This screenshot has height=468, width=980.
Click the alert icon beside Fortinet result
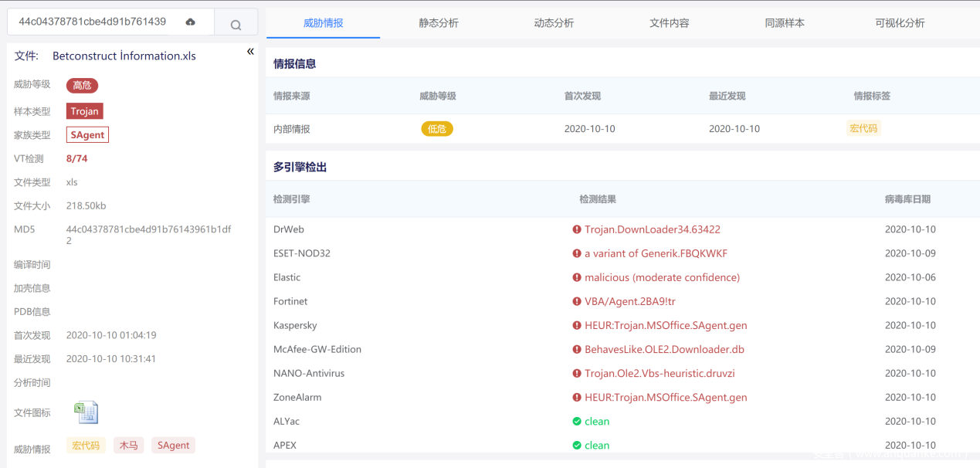(x=576, y=301)
